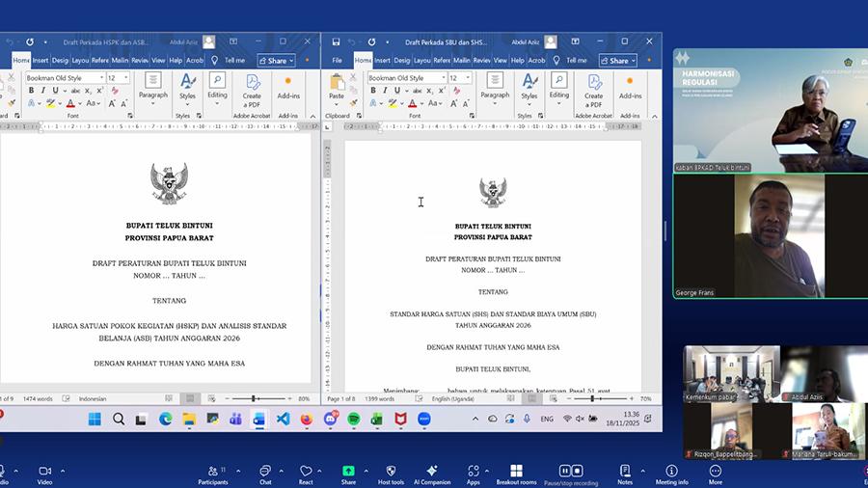Switch to Insert tab in left Word window
Viewport: 868px width, 488px height.
tap(41, 60)
